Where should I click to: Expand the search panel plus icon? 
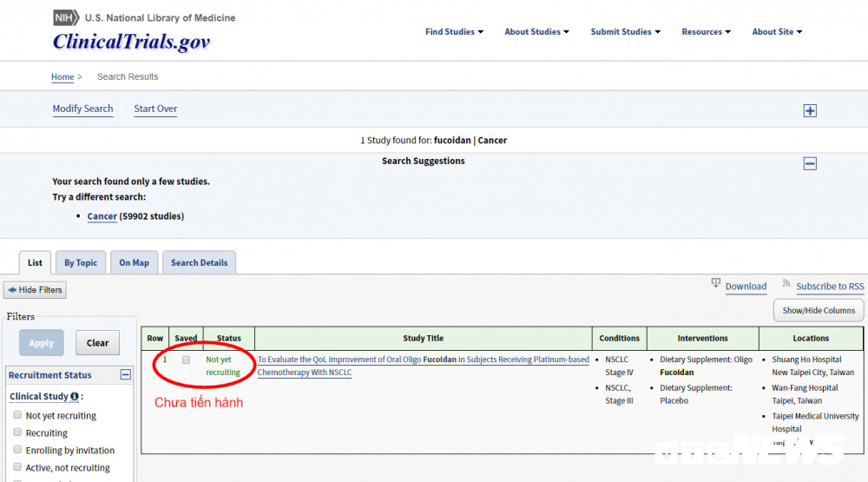click(x=810, y=110)
